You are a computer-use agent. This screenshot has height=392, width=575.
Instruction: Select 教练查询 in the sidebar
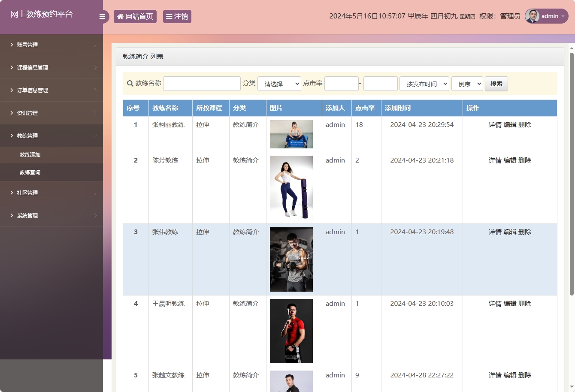coord(30,172)
